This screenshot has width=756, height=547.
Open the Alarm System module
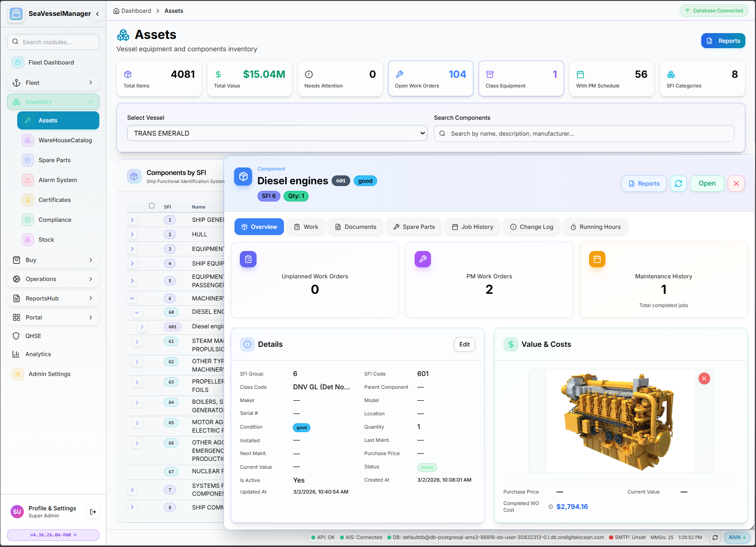coord(57,180)
